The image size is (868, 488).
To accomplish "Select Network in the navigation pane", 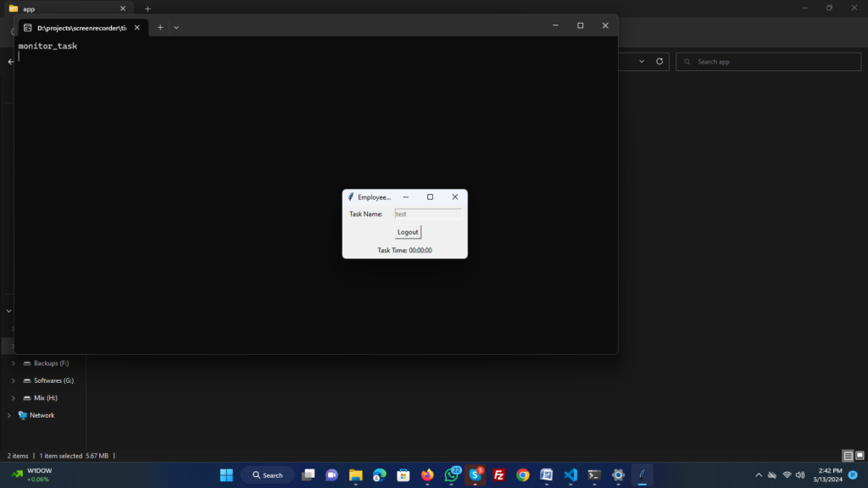I will (42, 415).
